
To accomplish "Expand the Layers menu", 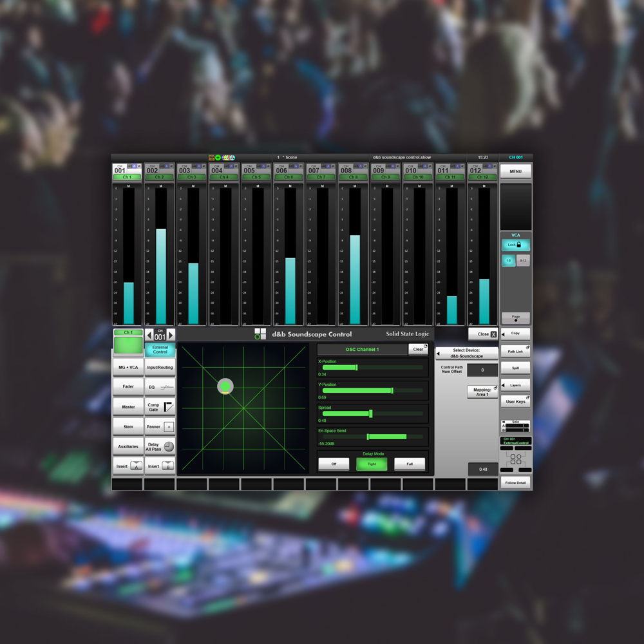I will 515,385.
